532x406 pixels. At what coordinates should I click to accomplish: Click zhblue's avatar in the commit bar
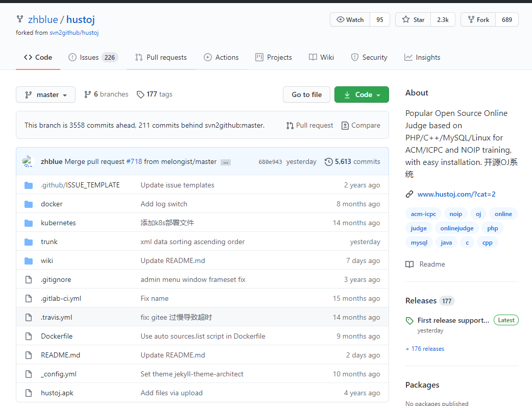(28, 161)
